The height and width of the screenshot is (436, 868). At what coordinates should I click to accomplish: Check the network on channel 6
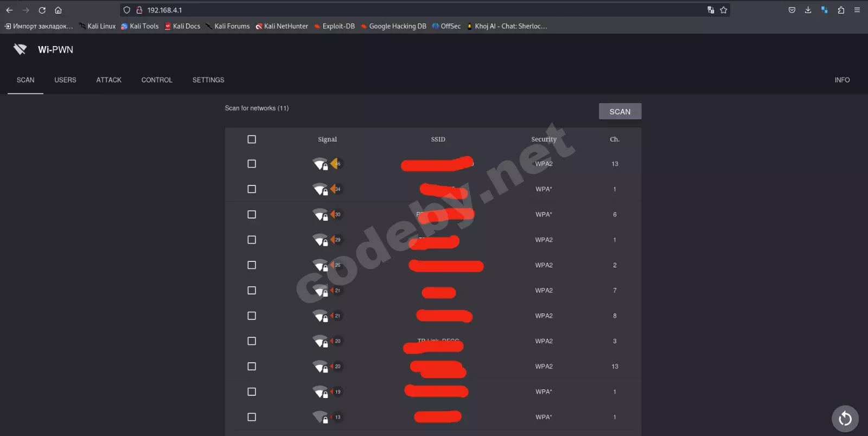(252, 215)
